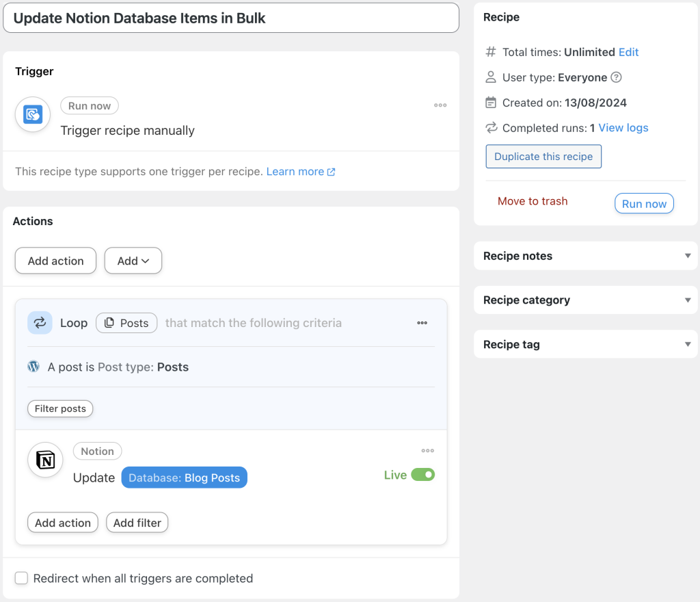700x602 pixels.
Task: Check Redirect when all triggers are completed
Action: pos(21,578)
